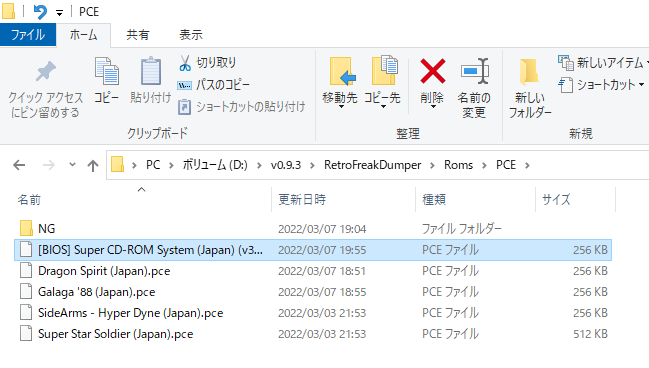Image resolution: width=649 pixels, height=368 pixels.
Task: Click Super Star Soldier file icon
Action: point(26,334)
